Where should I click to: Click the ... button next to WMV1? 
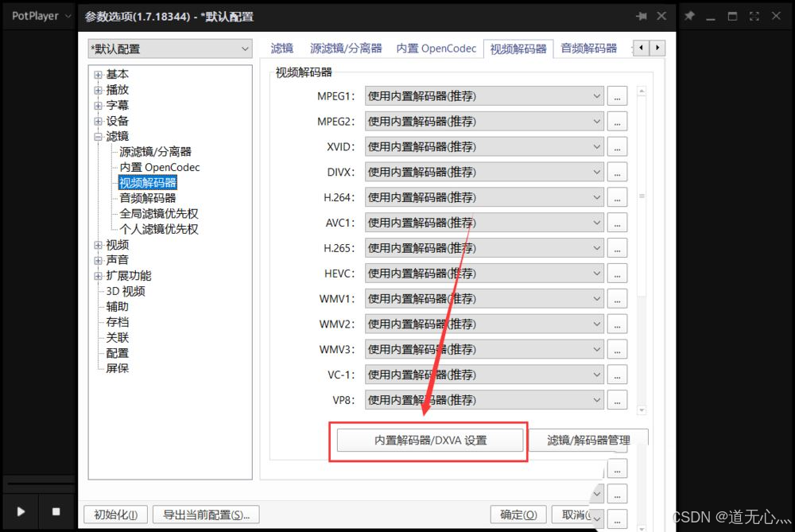(x=617, y=299)
